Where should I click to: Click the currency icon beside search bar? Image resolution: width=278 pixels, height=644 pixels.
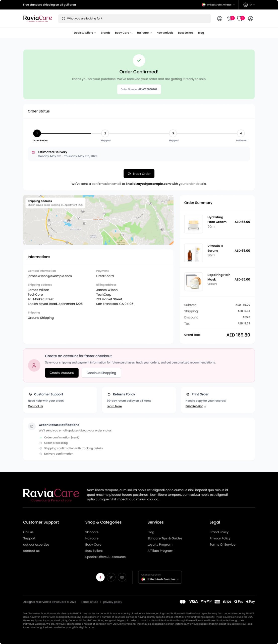pos(220,19)
